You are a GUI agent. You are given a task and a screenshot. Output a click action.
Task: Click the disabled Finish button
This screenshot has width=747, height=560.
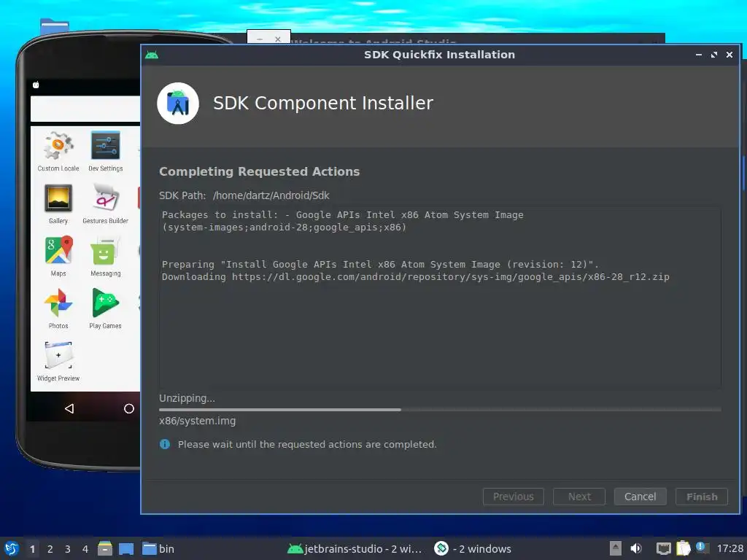(x=701, y=496)
